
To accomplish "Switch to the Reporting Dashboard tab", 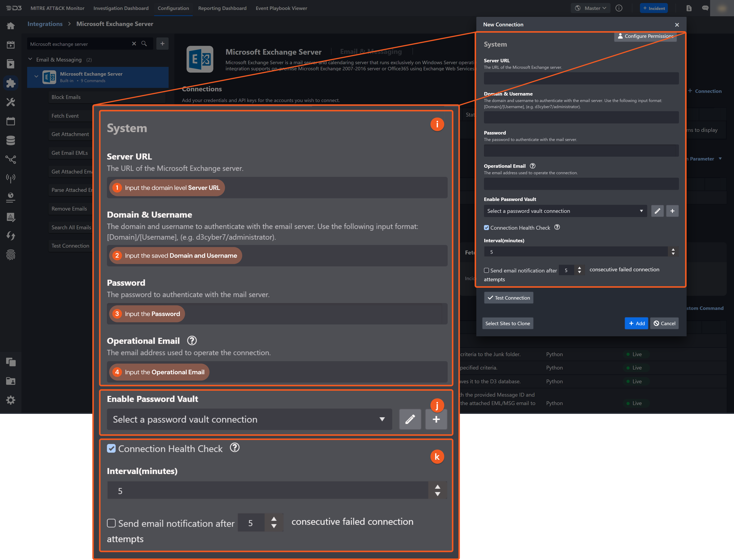I will pos(222,8).
